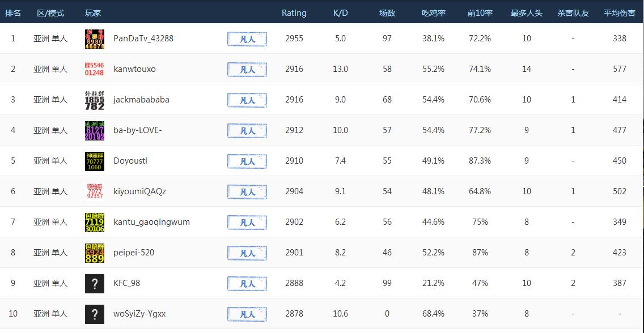The width and height of the screenshot is (644, 333).
Task: Click the question mark avatar for KFC_98
Action: [94, 283]
